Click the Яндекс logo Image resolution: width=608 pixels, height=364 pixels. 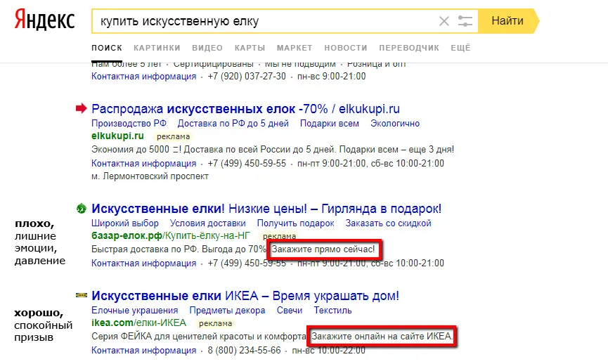pos(44,20)
